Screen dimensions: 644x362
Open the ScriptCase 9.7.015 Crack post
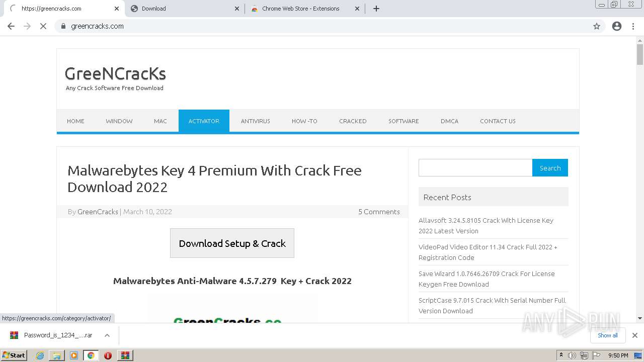coord(492,306)
